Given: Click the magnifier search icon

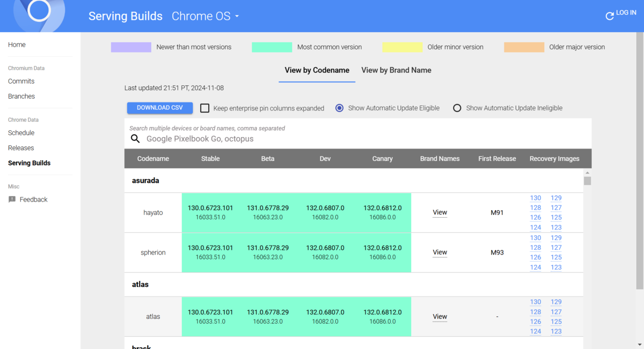Looking at the screenshot, I should 135,139.
